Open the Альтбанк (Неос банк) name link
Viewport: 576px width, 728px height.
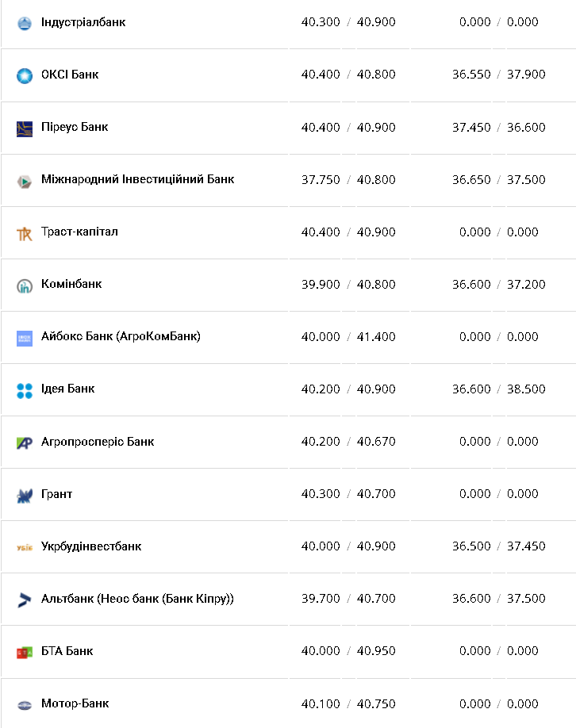pyautogui.click(x=137, y=599)
